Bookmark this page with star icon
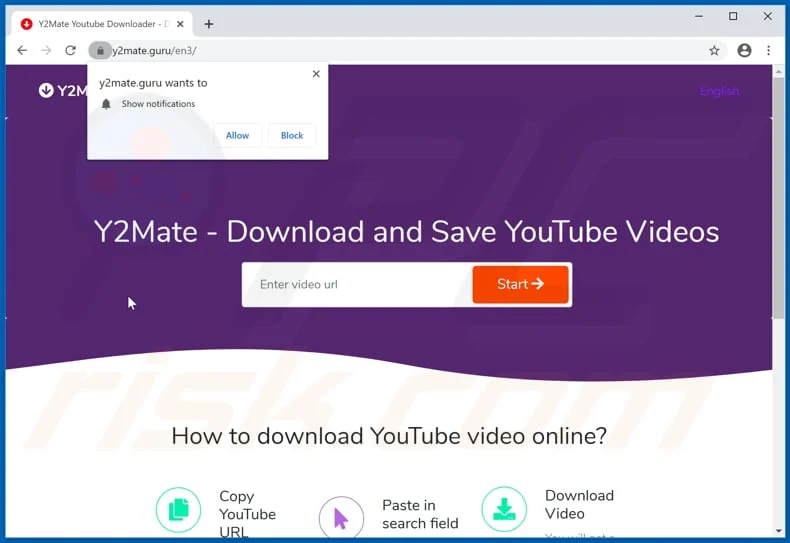The width and height of the screenshot is (790, 543). tap(714, 50)
